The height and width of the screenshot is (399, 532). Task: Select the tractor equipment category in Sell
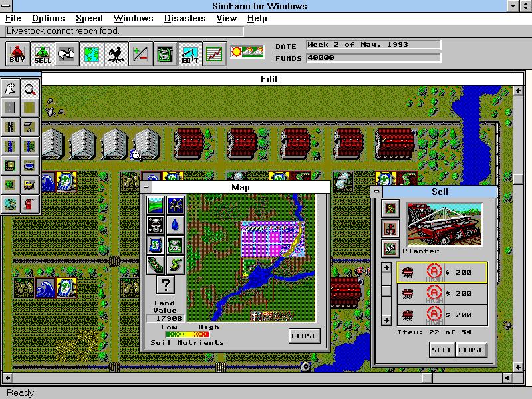pos(390,228)
